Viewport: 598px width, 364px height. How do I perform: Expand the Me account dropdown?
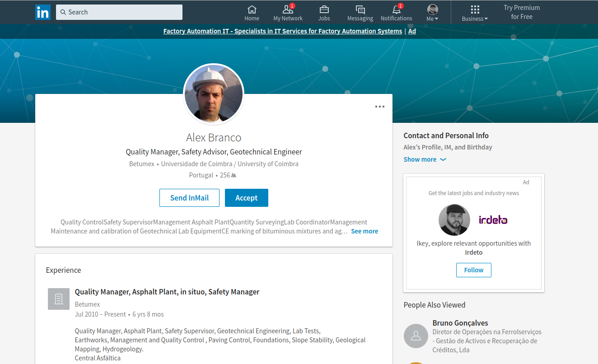pyautogui.click(x=433, y=13)
